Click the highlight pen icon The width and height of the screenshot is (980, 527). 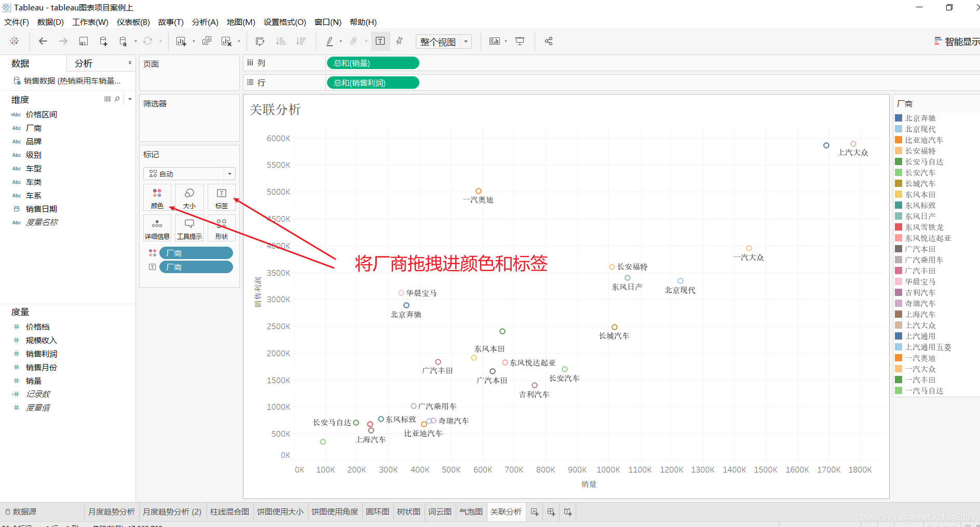(330, 41)
